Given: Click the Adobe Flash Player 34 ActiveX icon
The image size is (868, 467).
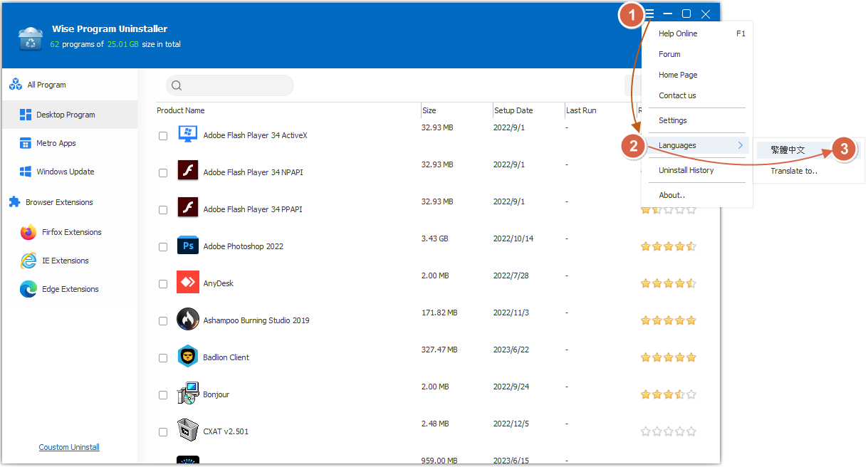Looking at the screenshot, I should (187, 135).
